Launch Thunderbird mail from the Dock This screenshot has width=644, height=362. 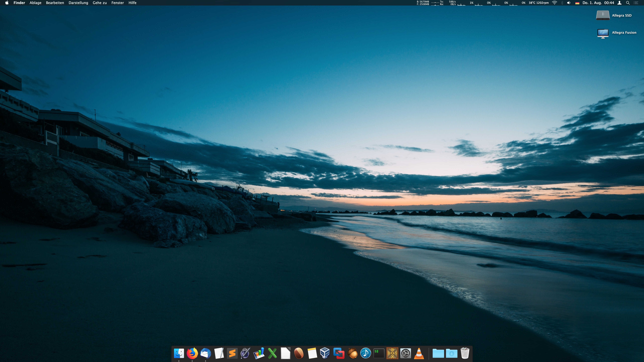click(x=206, y=353)
